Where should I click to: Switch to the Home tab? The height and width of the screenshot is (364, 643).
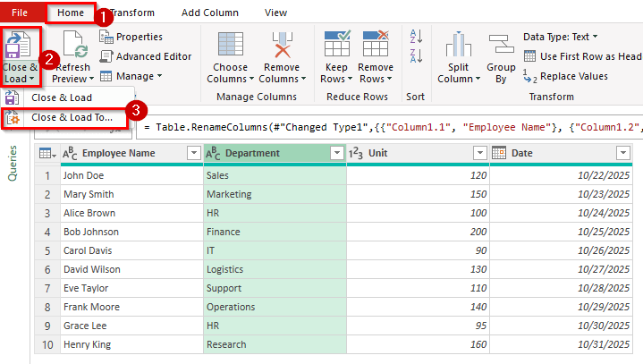(x=71, y=13)
